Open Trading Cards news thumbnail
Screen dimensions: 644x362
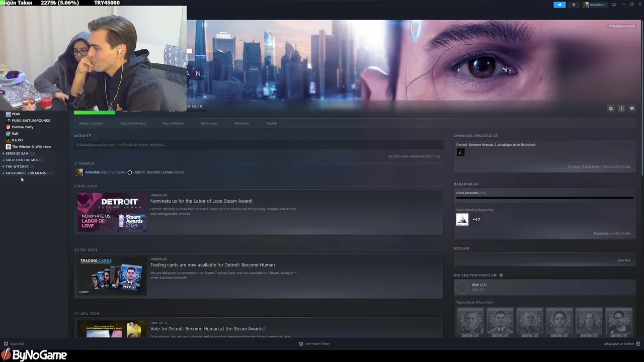pyautogui.click(x=112, y=276)
